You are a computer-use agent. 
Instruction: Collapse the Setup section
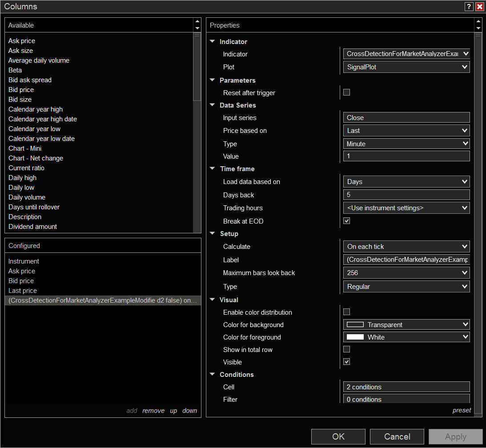click(212, 233)
